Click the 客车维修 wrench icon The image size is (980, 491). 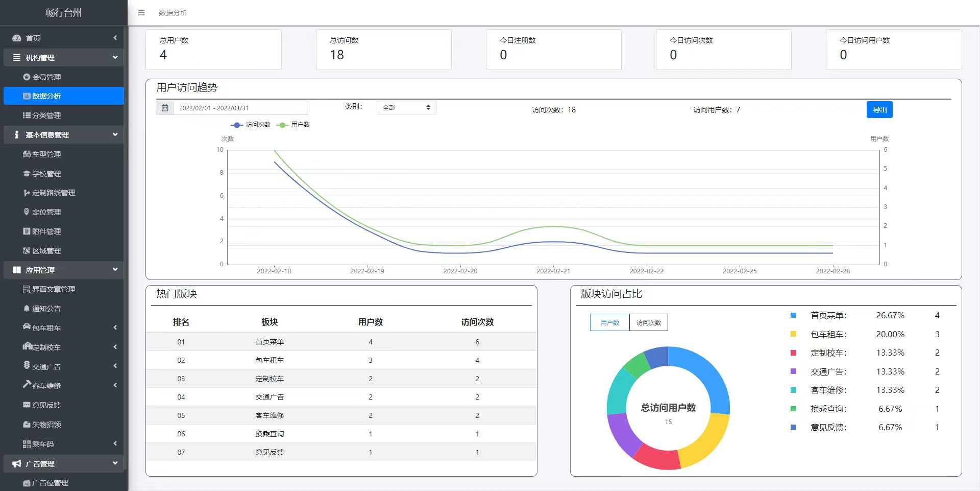(27, 384)
